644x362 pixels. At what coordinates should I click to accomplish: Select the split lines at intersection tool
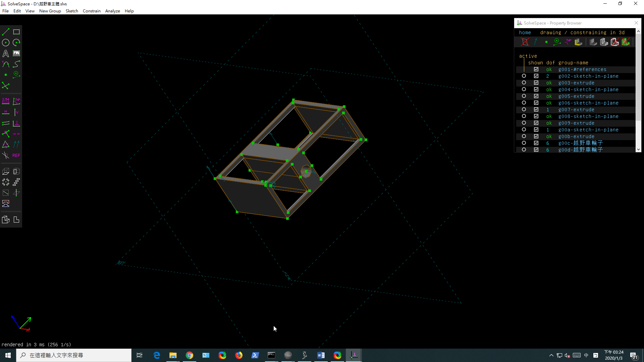(x=6, y=85)
